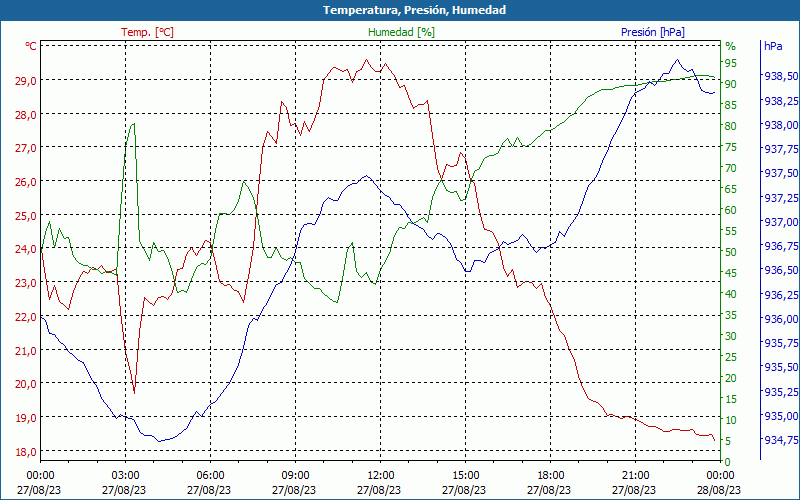The image size is (800, 500).
Task: Click '90' on the green humidity axis
Action: point(731,84)
